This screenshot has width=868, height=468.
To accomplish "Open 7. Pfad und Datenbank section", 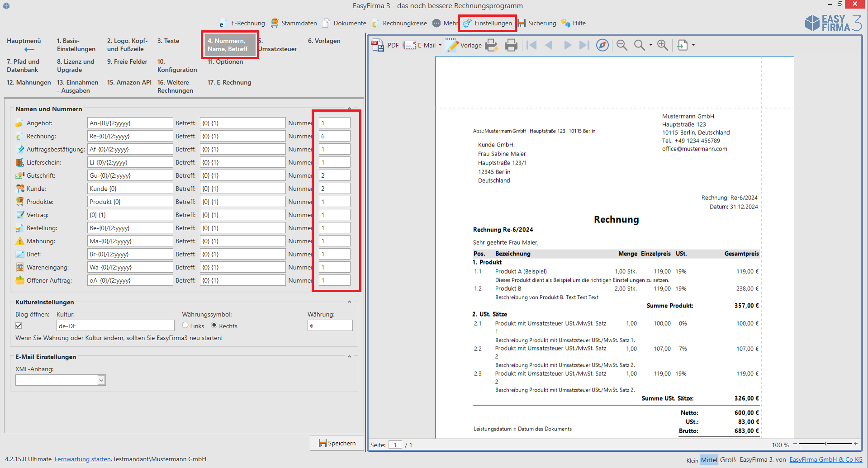I will 23,66.
